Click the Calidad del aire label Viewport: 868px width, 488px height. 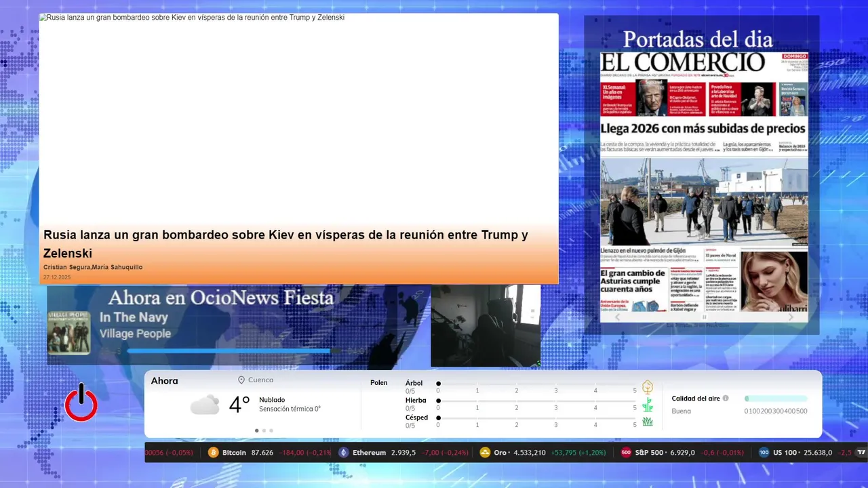(x=696, y=399)
